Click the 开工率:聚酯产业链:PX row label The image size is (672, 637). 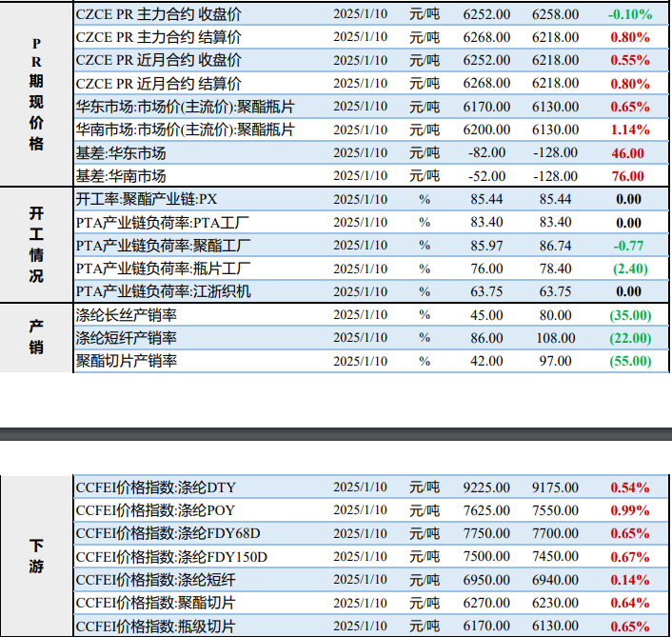click(x=147, y=200)
